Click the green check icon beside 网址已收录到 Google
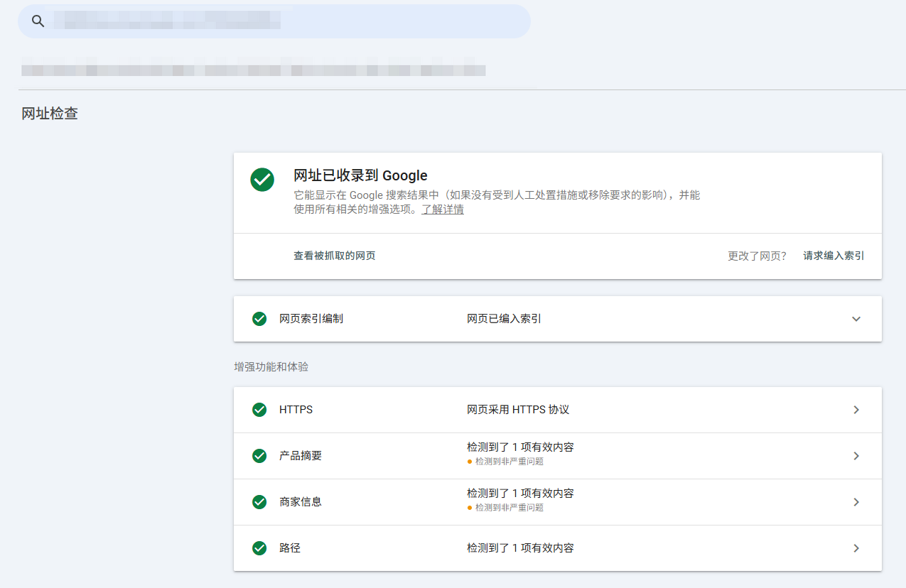Viewport: 906px width, 588px height. [262, 180]
